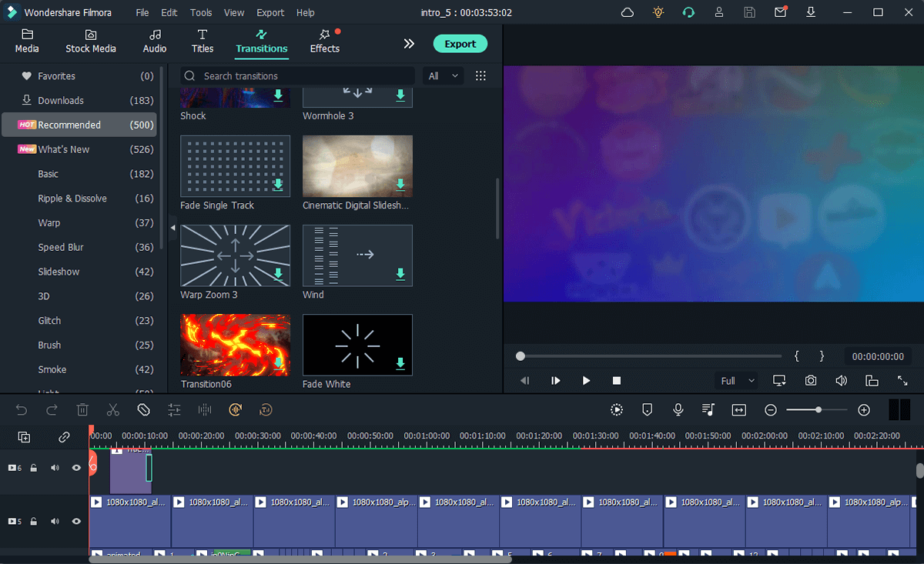Download the Fade White transition

click(x=400, y=363)
